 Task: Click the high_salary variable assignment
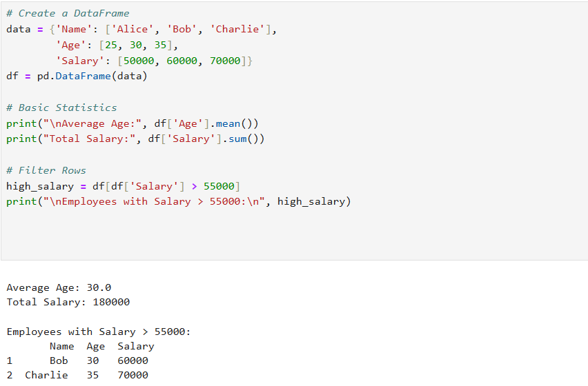click(x=40, y=186)
